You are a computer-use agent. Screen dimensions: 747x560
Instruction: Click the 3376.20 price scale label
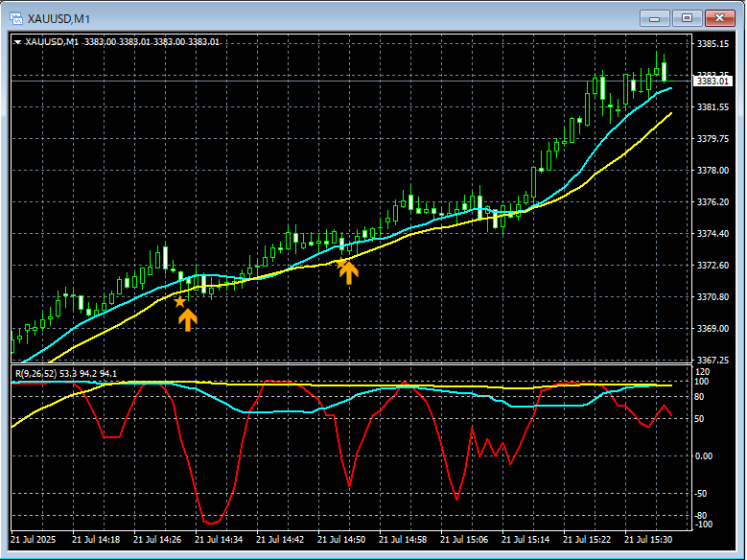(712, 202)
